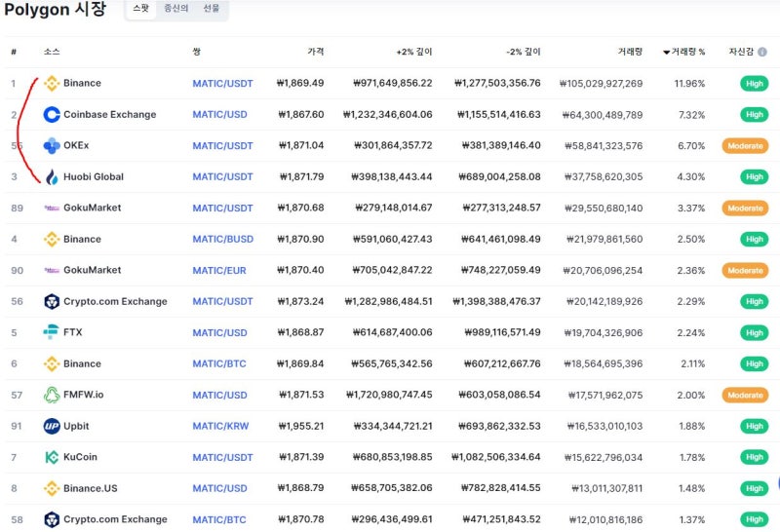Click the Crypto.com logo in the MATIC/BTC row

point(52,519)
